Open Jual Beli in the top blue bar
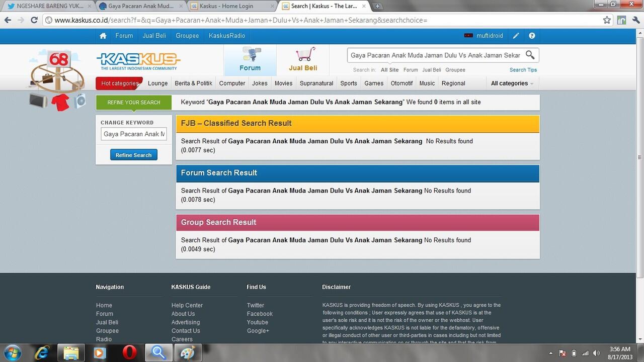 [x=154, y=36]
